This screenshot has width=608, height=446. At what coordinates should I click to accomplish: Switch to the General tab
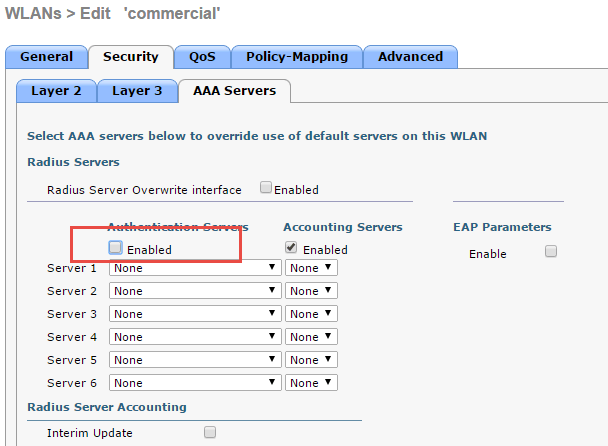pyautogui.click(x=47, y=57)
